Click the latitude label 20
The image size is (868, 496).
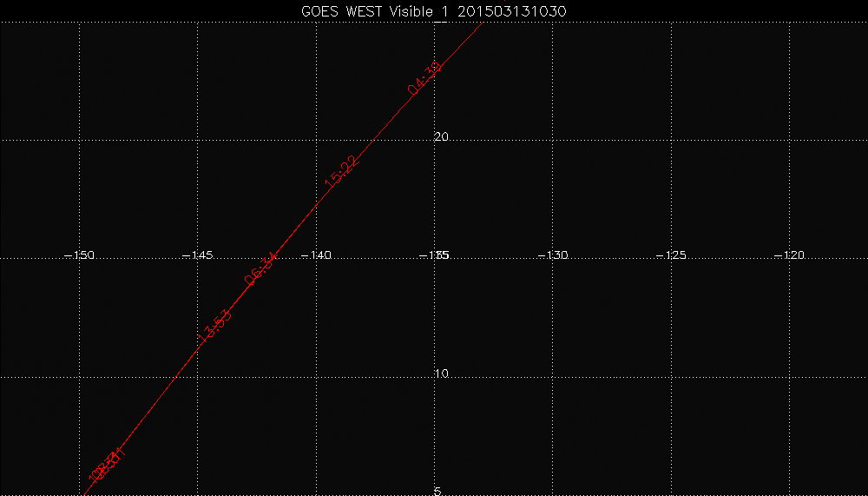pyautogui.click(x=441, y=137)
